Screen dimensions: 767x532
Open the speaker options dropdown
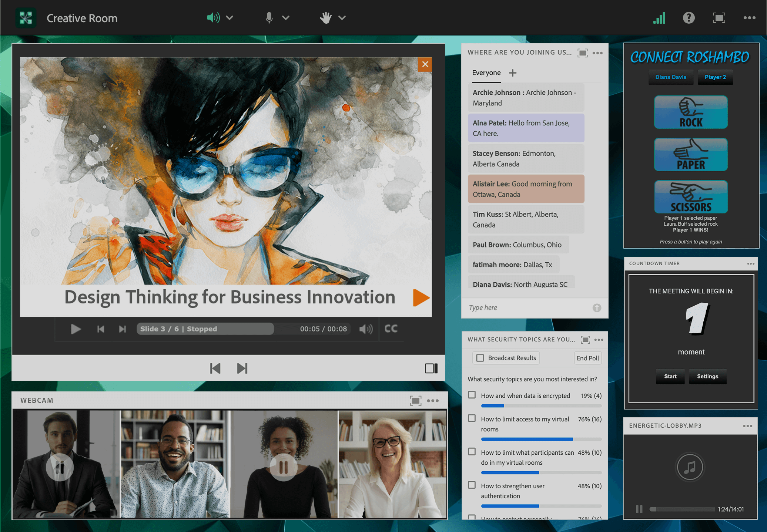(230, 17)
